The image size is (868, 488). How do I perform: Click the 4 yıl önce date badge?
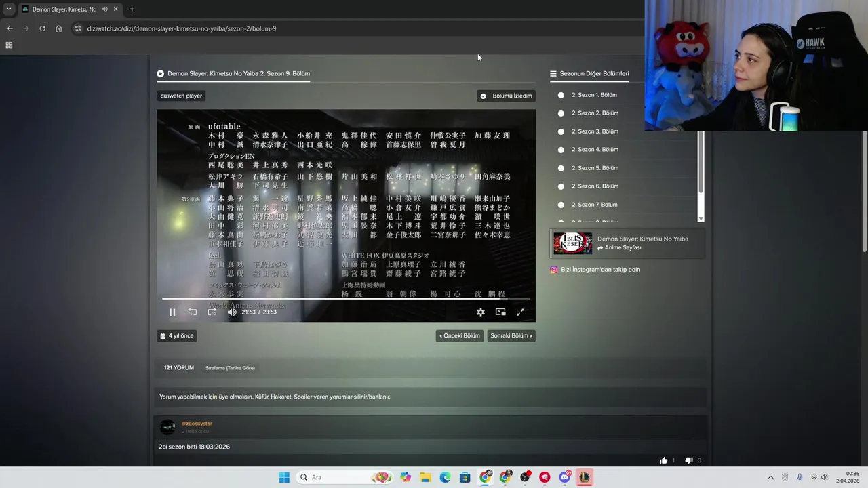coord(177,335)
